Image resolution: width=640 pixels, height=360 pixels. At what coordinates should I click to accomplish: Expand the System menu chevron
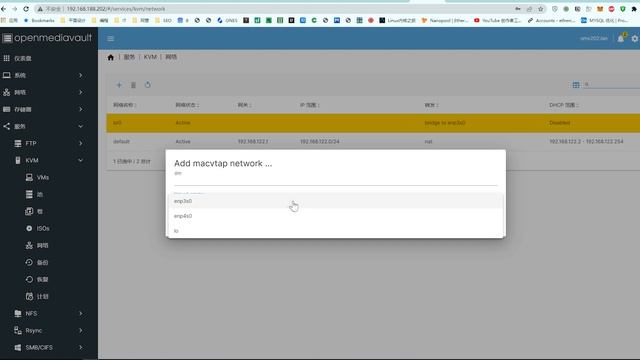point(80,75)
